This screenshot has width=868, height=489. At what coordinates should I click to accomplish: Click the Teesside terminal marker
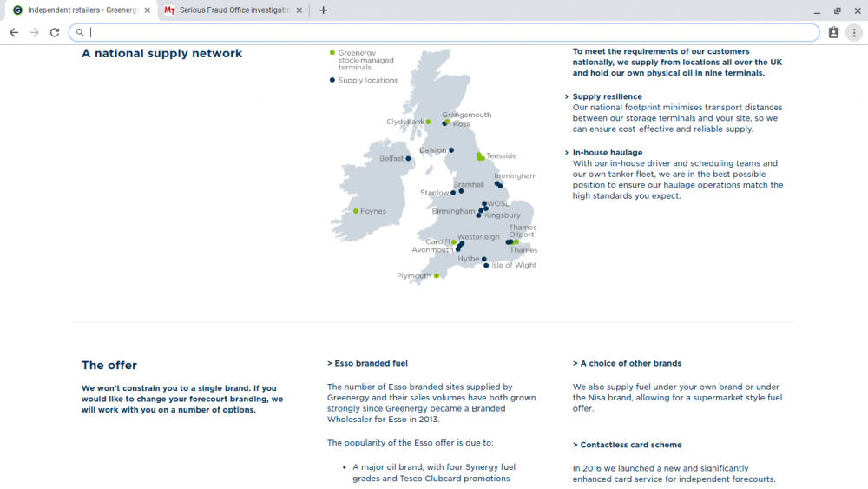481,156
